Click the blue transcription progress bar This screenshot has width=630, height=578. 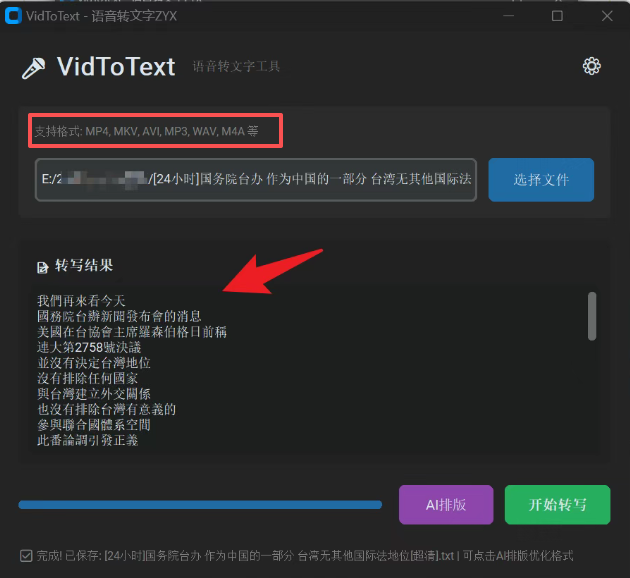coord(200,505)
